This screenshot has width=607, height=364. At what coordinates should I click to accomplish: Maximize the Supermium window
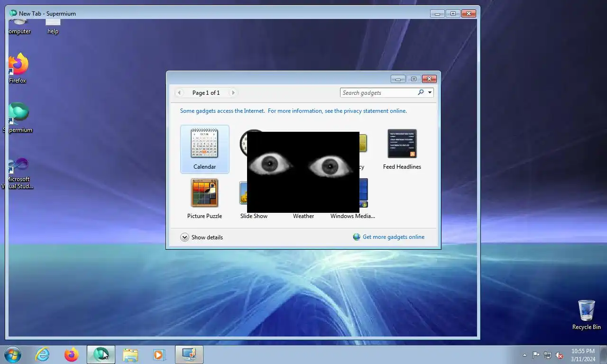(x=453, y=14)
